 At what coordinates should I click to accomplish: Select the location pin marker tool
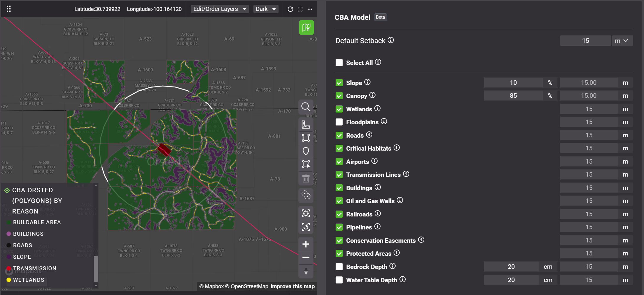point(306,151)
